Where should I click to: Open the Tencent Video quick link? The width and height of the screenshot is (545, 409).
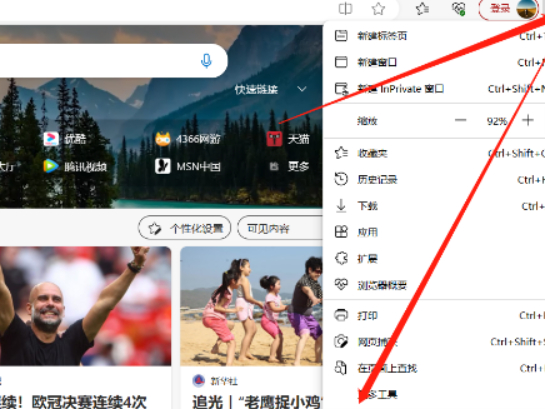pyautogui.click(x=75, y=166)
